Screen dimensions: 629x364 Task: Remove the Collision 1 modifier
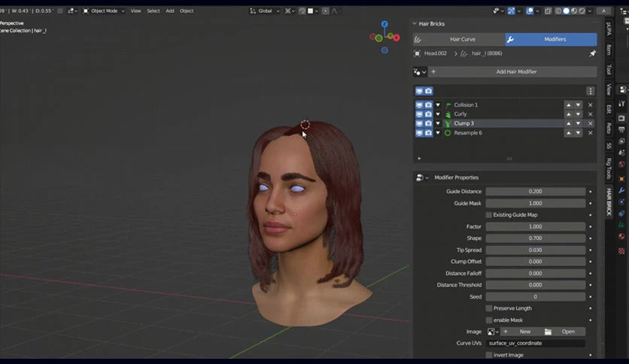coord(590,105)
